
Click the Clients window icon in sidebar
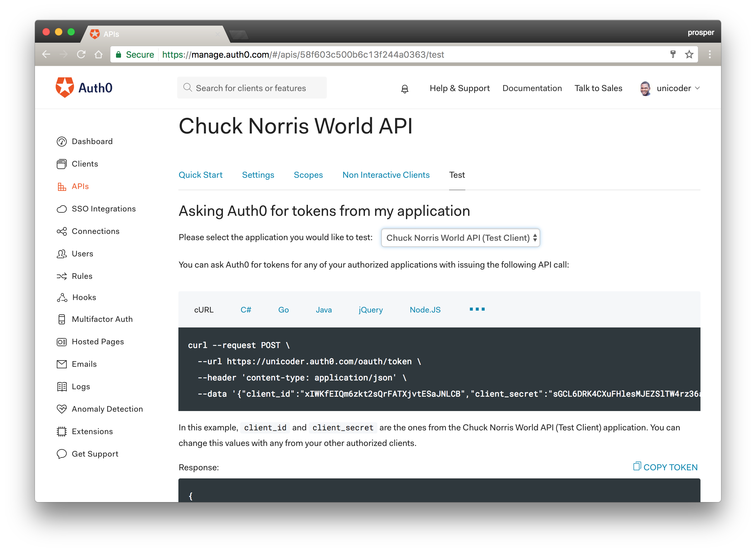point(61,164)
